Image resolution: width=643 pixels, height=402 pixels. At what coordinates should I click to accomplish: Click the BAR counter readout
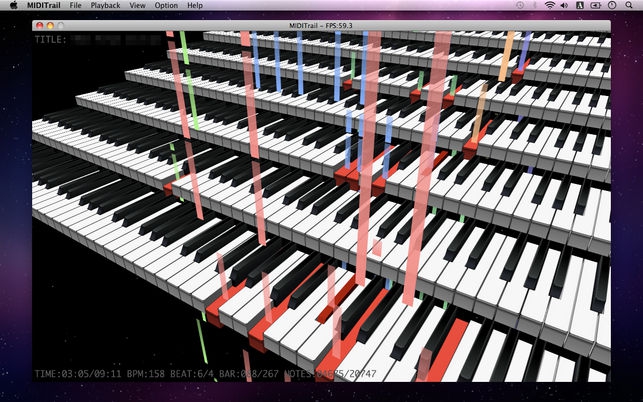click(x=249, y=374)
